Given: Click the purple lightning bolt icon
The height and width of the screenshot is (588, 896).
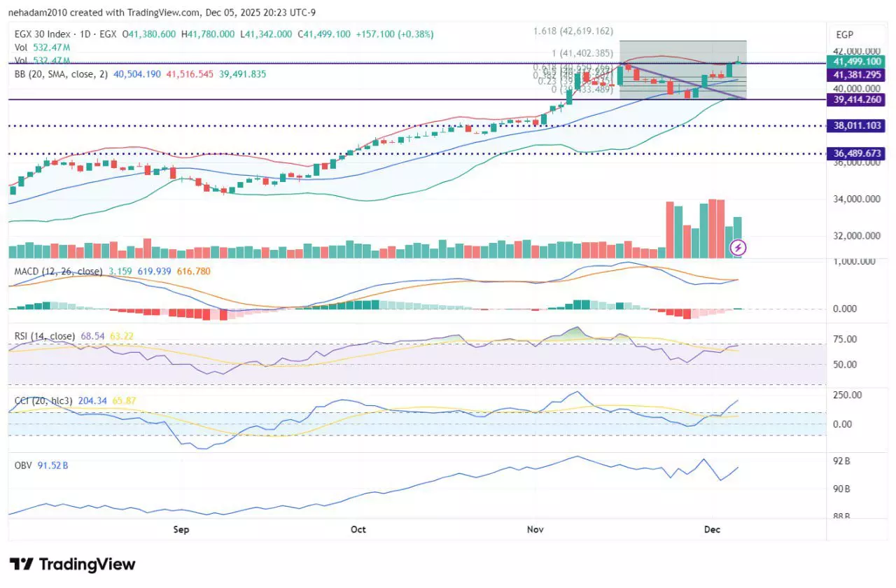Looking at the screenshot, I should point(738,247).
